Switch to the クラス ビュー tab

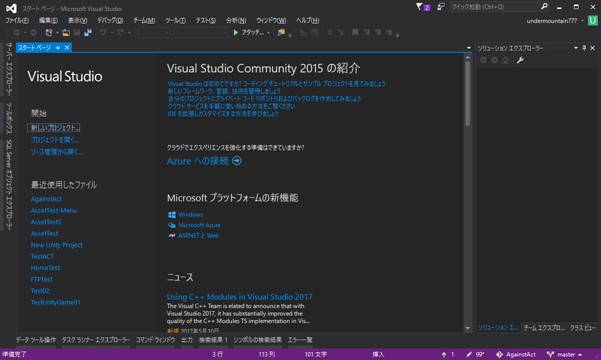[x=583, y=328]
